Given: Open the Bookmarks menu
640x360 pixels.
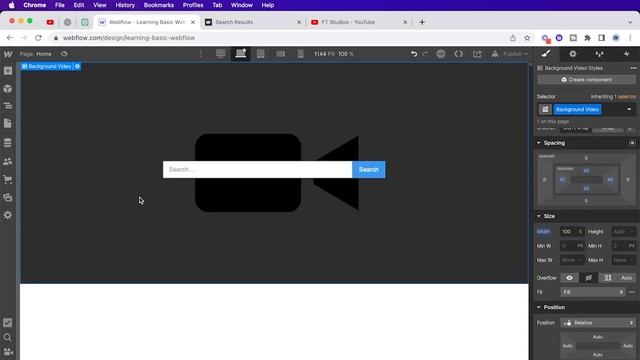Looking at the screenshot, I should (159, 5).
